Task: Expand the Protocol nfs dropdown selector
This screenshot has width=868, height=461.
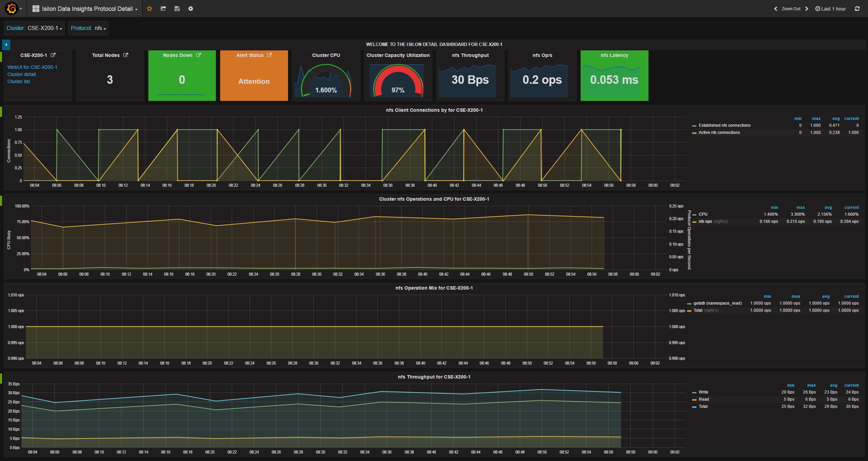Action: tap(100, 28)
